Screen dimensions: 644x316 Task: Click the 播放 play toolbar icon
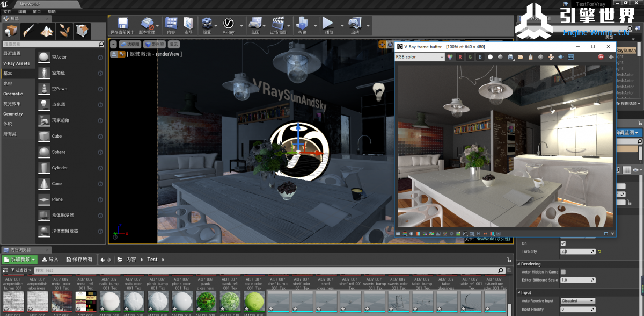click(328, 23)
